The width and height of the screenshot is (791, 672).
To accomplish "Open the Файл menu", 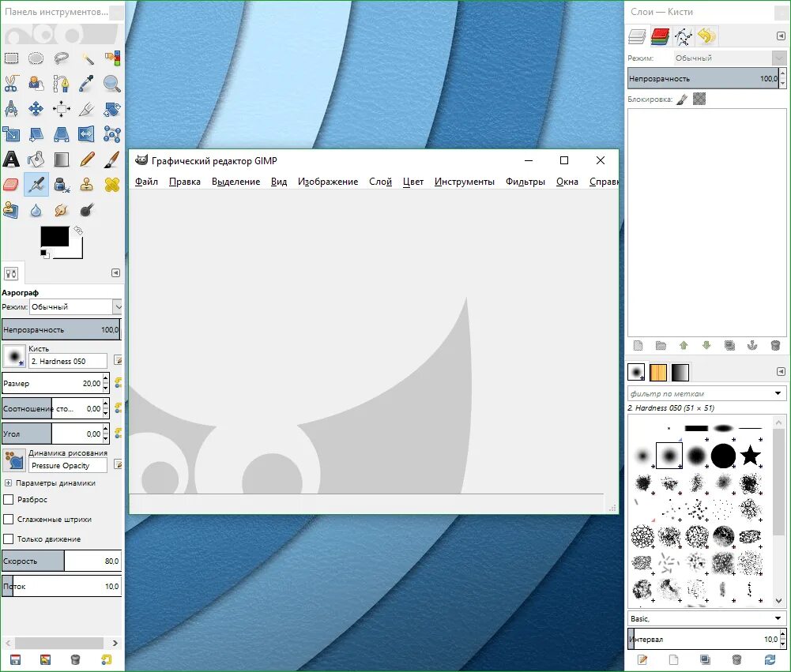I will [x=146, y=182].
